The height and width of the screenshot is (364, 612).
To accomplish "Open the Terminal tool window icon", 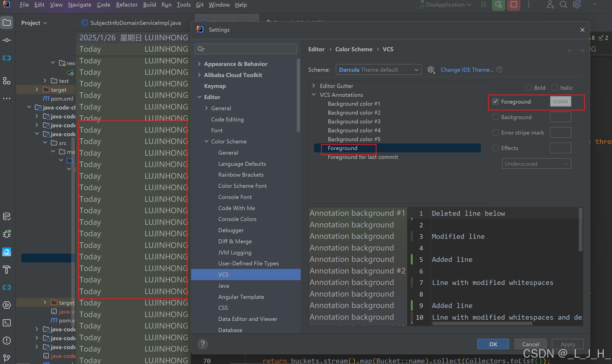I will (7, 323).
